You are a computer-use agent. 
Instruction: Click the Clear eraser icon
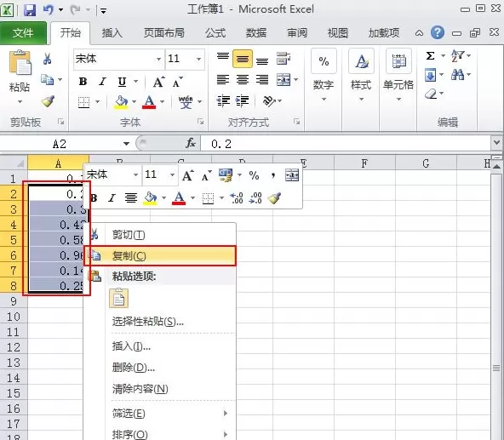tap(431, 94)
